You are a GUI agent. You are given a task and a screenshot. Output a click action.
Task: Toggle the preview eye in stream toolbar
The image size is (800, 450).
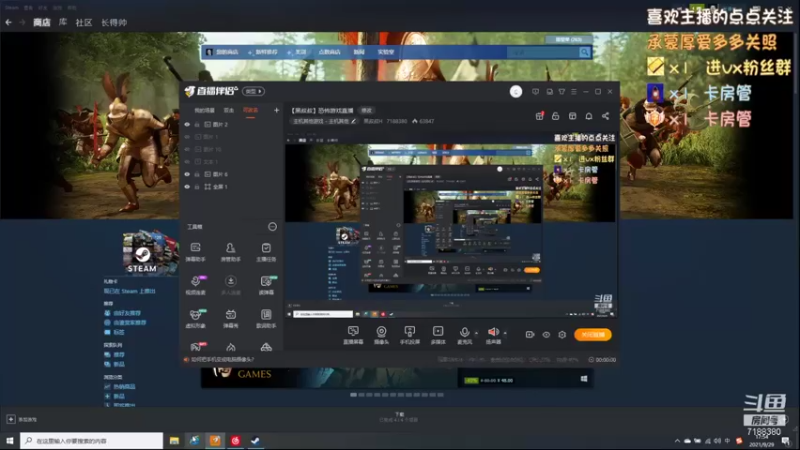tap(546, 335)
